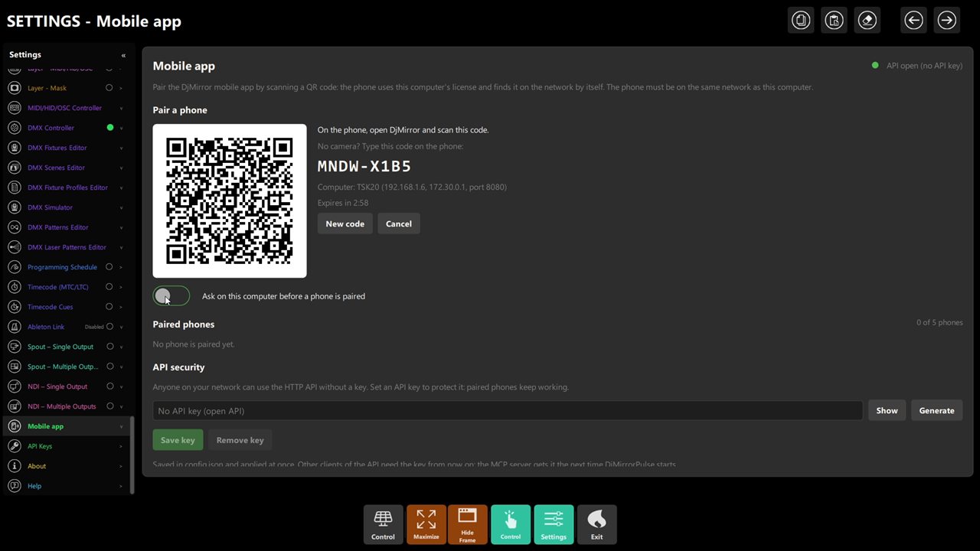980x551 pixels.
Task: Open the grid-icon Control button in bottom bar
Action: point(383,524)
